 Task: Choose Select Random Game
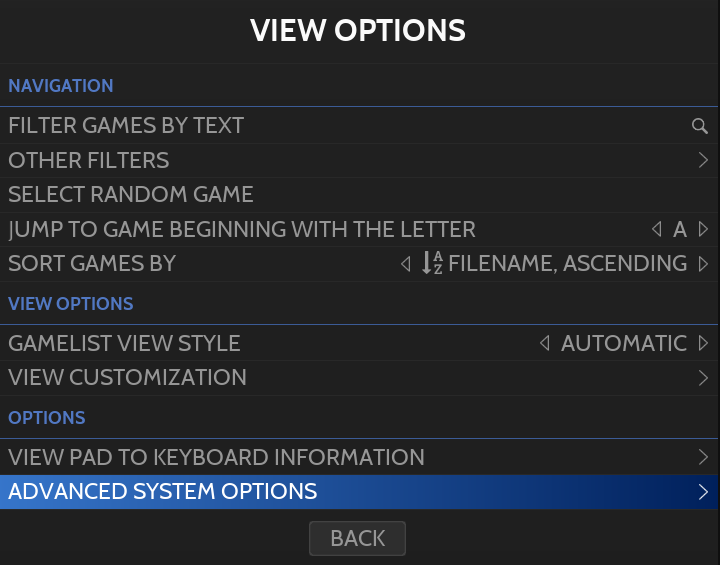[131, 194]
